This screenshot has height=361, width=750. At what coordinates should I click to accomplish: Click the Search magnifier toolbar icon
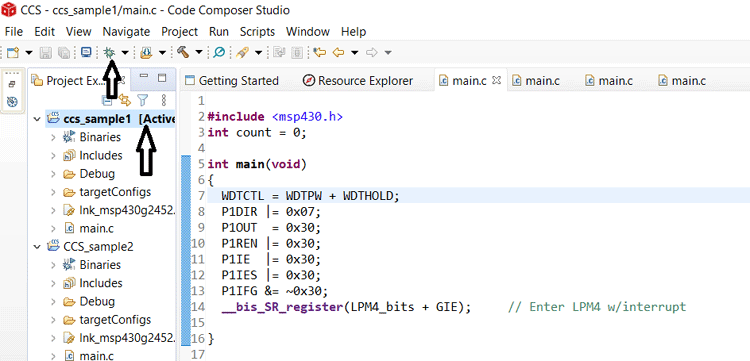pos(219,52)
